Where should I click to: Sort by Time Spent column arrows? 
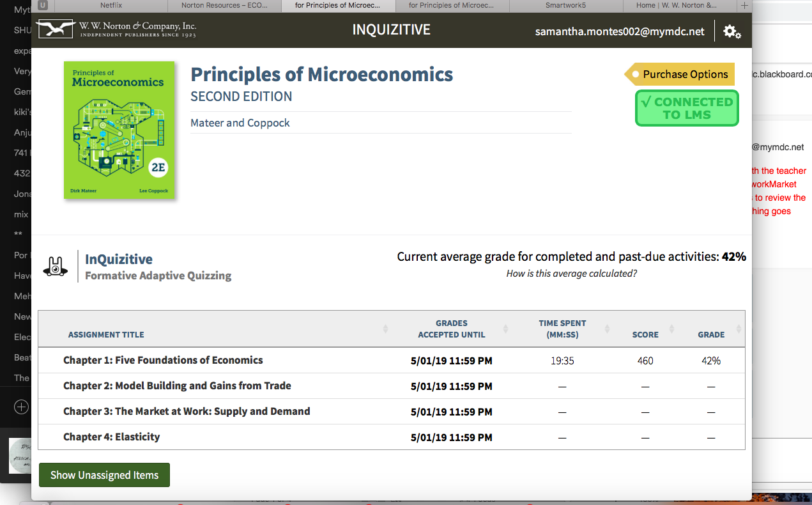tap(607, 329)
